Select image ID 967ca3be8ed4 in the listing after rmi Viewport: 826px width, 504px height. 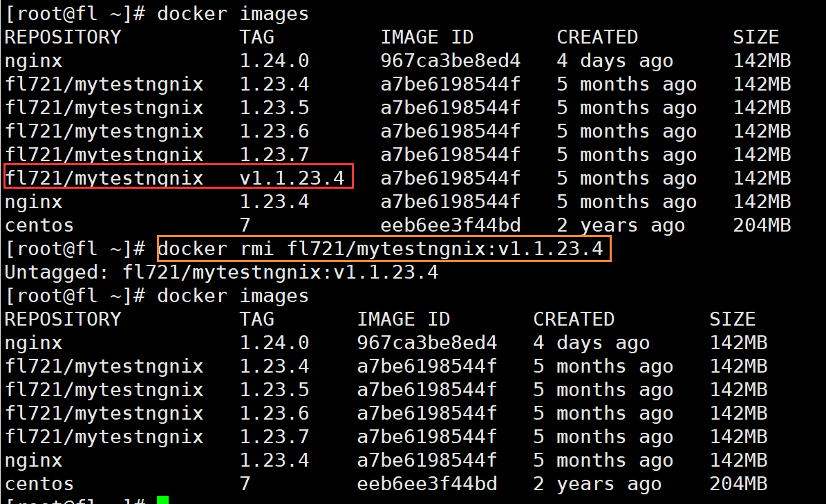[x=427, y=343]
